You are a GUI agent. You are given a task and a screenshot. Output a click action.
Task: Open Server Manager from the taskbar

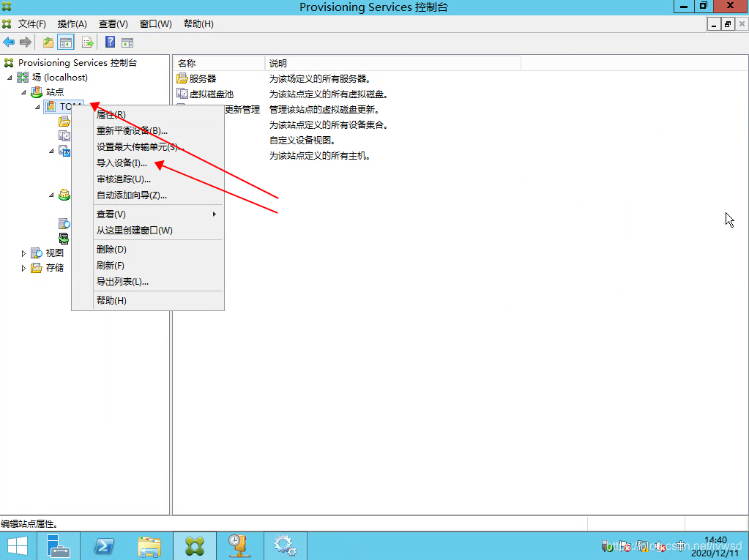[x=58, y=546]
